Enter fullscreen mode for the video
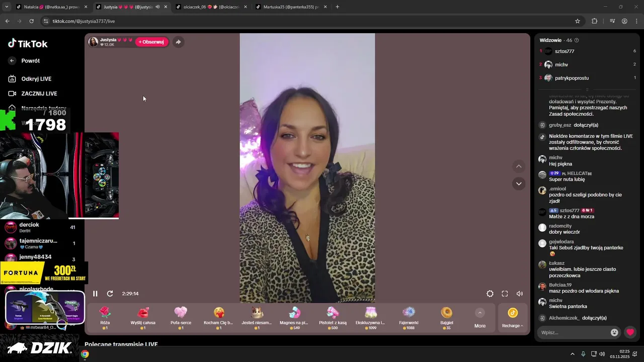 tap(505, 294)
